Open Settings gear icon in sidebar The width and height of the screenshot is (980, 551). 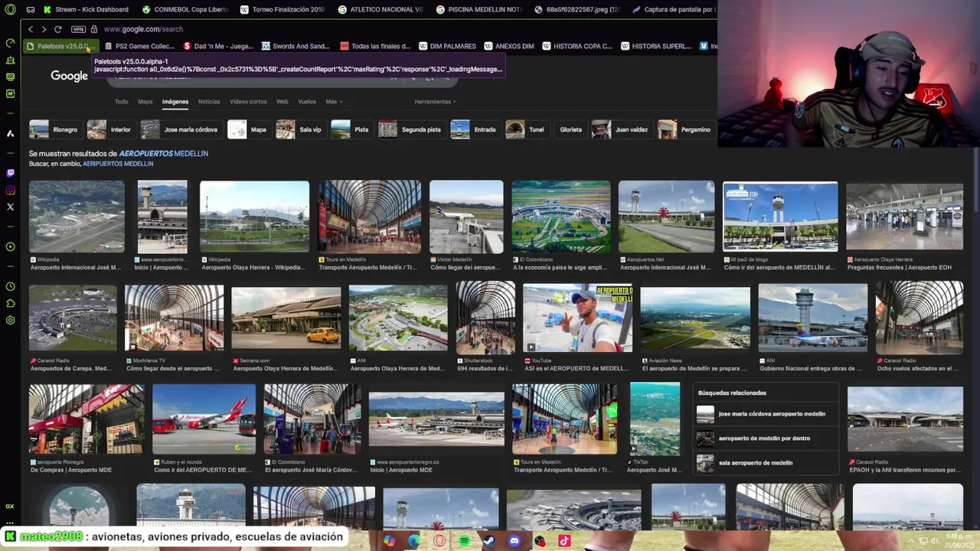(10, 320)
